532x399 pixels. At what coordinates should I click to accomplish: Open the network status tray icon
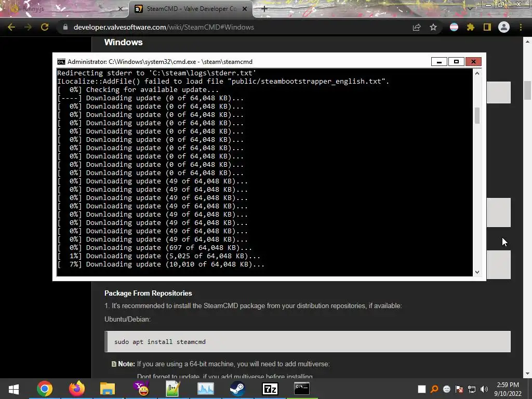472,389
